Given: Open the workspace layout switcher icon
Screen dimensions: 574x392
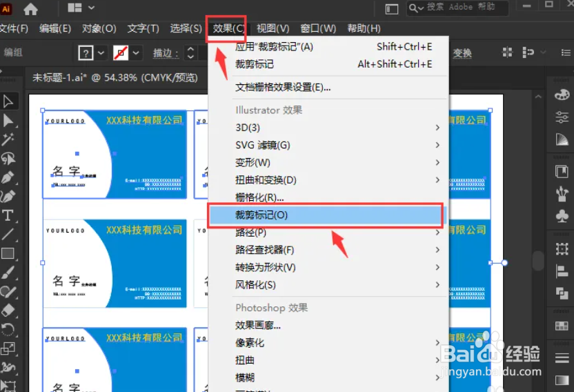Looking at the screenshot, I should 75,8.
